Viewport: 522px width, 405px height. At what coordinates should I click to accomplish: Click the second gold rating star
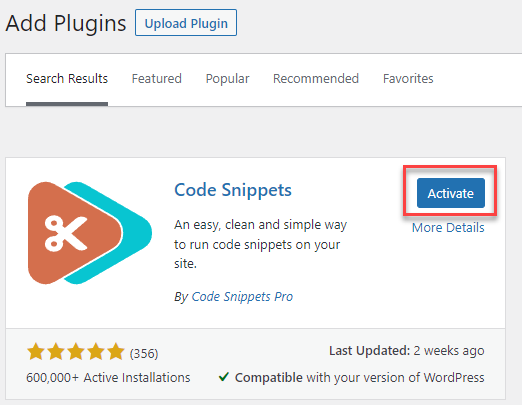56,352
